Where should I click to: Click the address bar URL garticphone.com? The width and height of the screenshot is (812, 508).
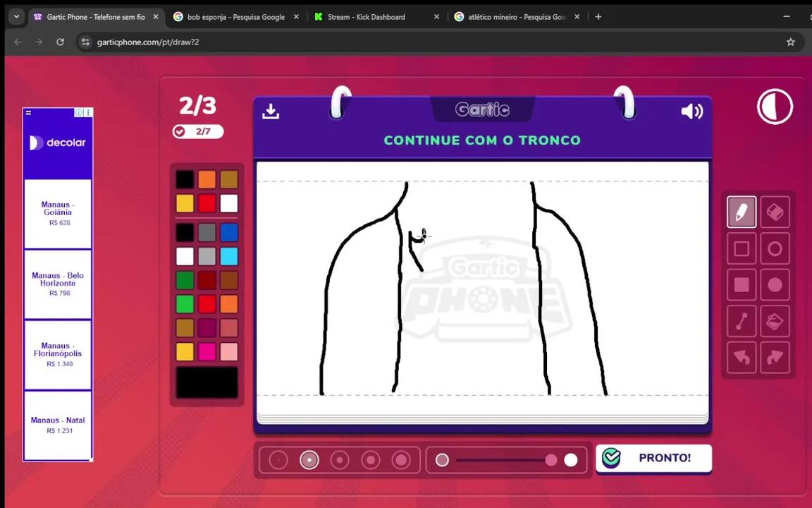(x=148, y=42)
